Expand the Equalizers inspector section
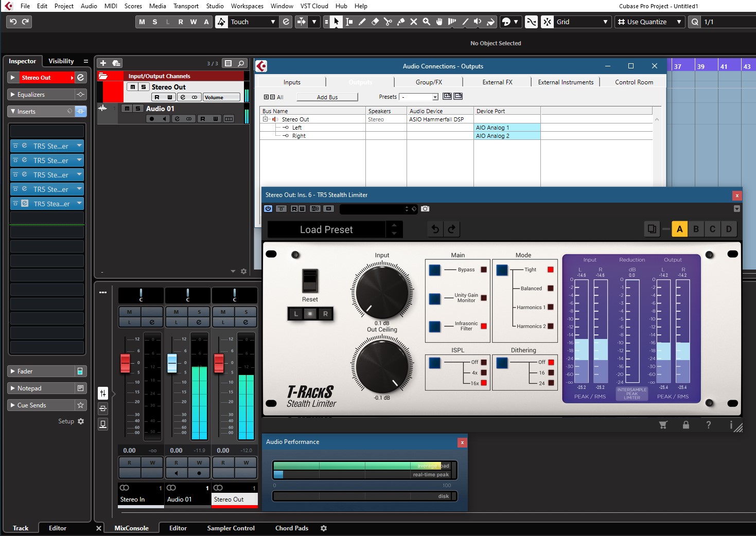 [42, 95]
